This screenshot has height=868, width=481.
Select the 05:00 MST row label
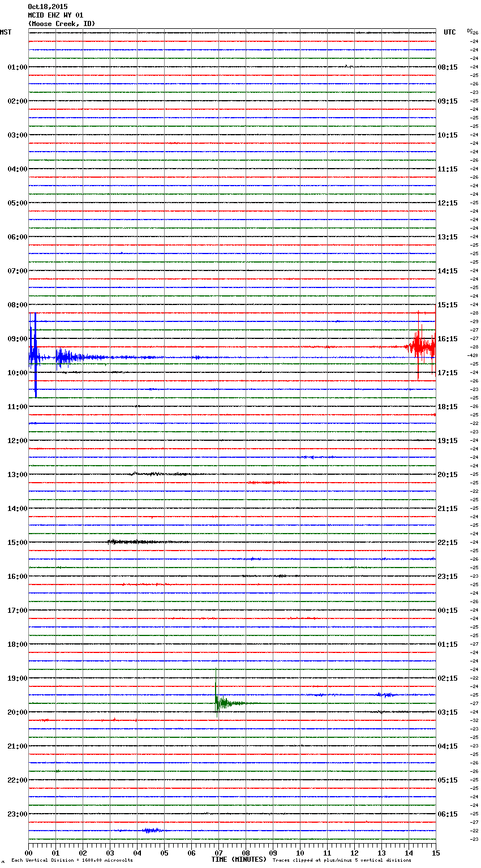click(17, 203)
